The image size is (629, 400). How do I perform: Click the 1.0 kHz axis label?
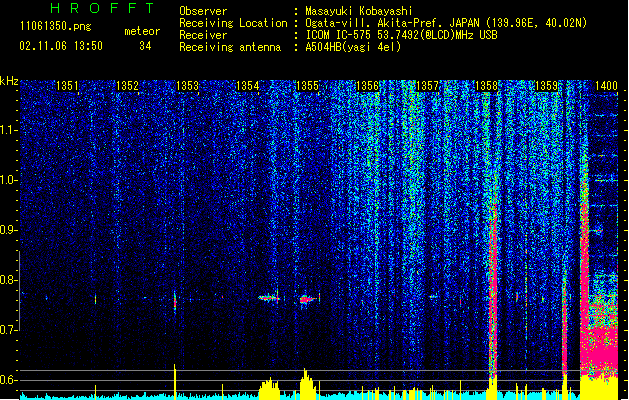9,180
